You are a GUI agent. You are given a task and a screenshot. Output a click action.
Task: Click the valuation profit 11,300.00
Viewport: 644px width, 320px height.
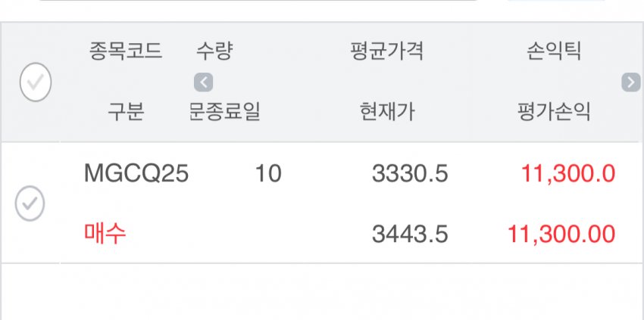[x=561, y=235]
